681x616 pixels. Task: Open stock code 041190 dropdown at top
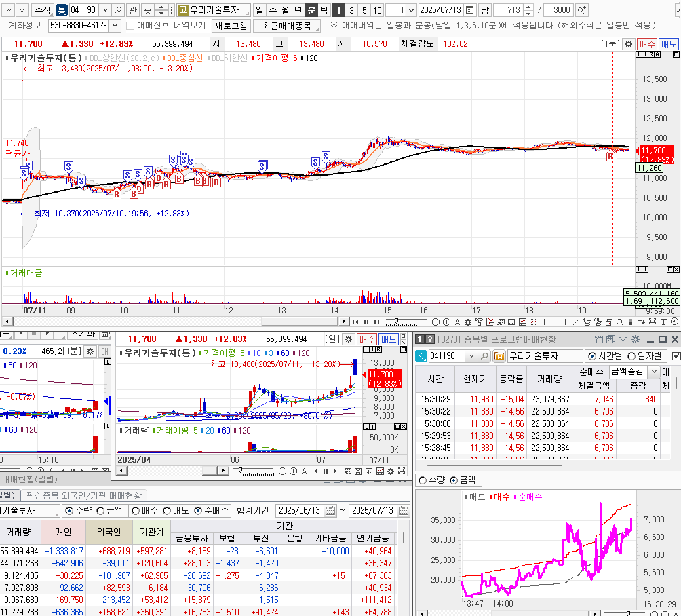click(x=105, y=9)
